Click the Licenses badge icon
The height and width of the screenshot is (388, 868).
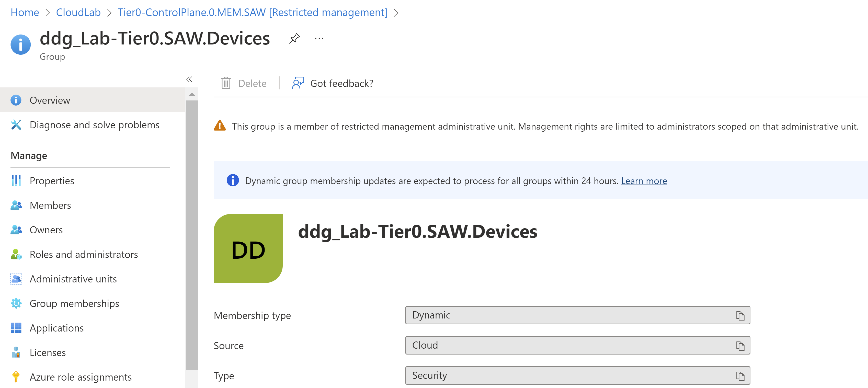pos(16,352)
